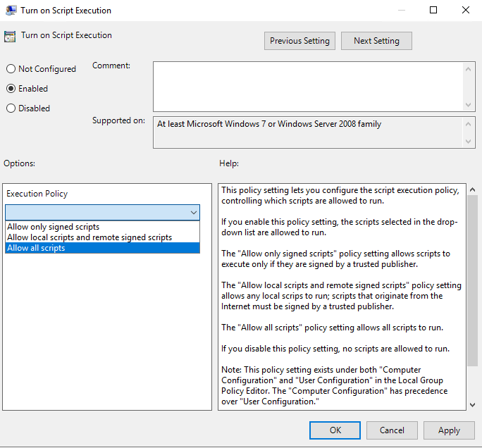Go to Next Setting
This screenshot has width=482, height=448.
pyautogui.click(x=376, y=41)
